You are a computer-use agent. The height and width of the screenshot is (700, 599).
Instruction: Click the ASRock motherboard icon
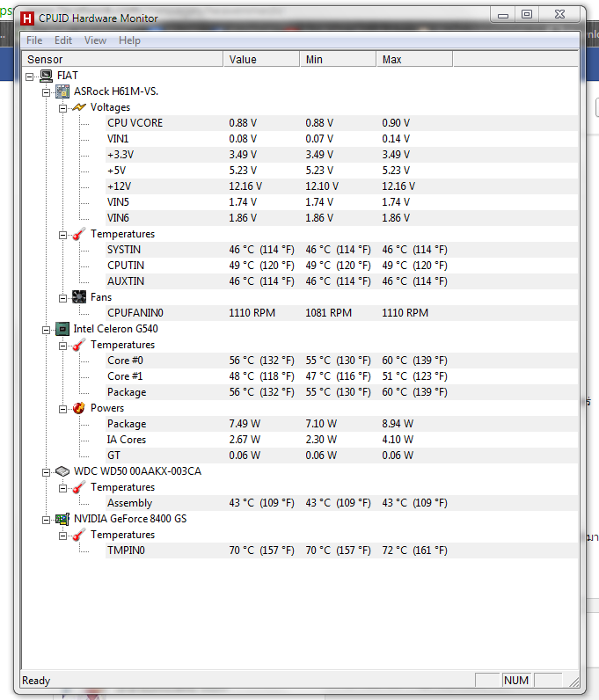coord(62,92)
